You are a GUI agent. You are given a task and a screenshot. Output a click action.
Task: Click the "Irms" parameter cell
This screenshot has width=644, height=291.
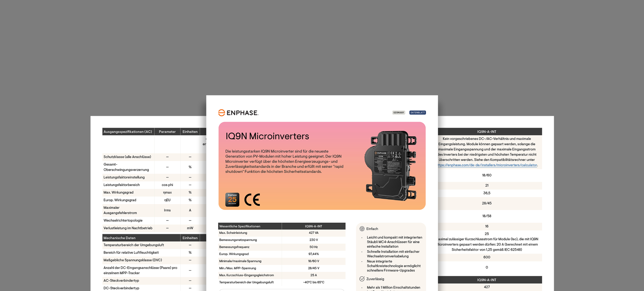[x=167, y=210]
